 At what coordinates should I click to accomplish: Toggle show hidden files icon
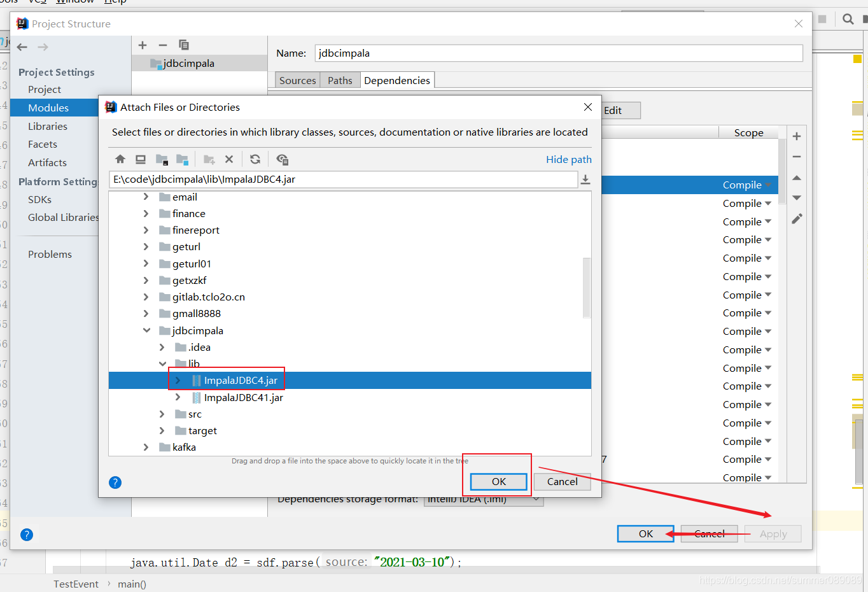click(283, 159)
